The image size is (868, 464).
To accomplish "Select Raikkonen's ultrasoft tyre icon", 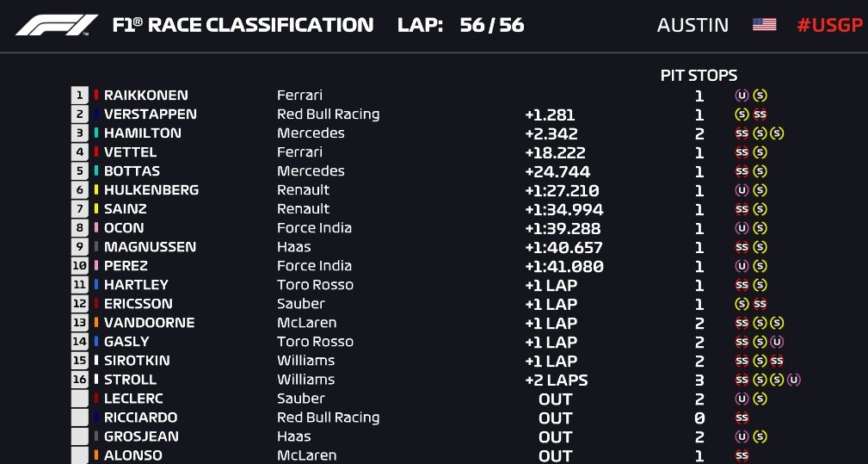I will (x=742, y=96).
